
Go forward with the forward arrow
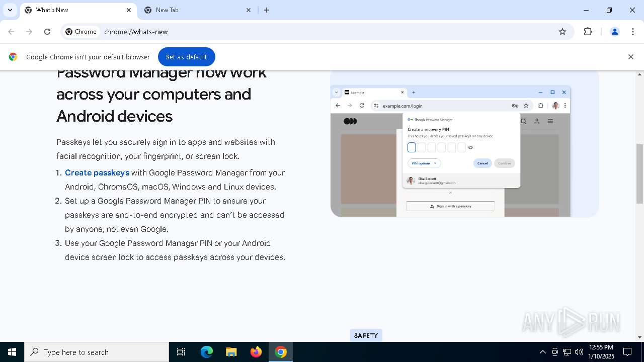(x=29, y=32)
